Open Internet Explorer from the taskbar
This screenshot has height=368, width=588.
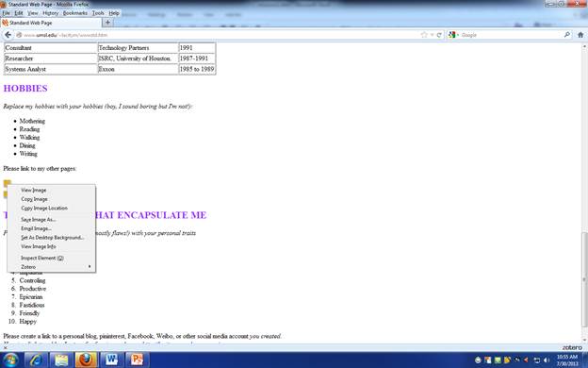(37, 360)
